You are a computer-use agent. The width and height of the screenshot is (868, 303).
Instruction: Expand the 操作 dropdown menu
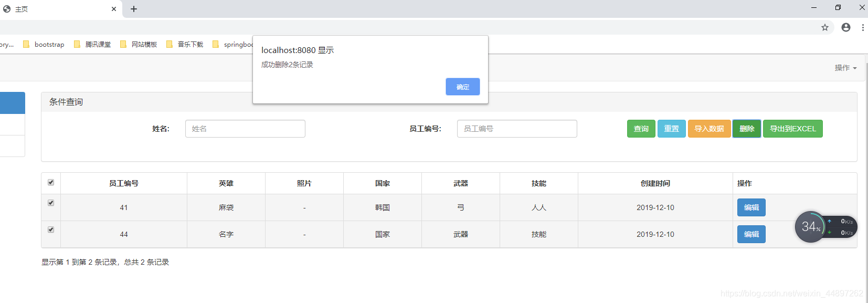(x=845, y=68)
